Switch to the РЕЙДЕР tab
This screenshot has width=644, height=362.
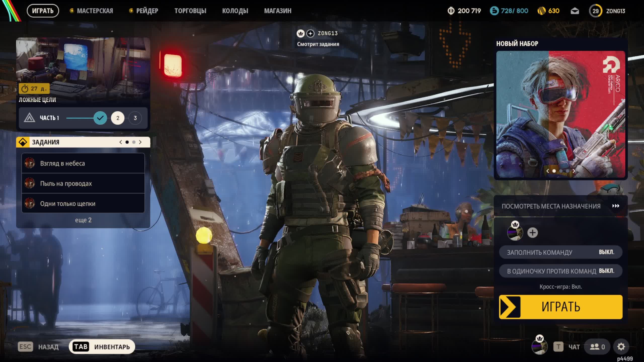tap(147, 11)
